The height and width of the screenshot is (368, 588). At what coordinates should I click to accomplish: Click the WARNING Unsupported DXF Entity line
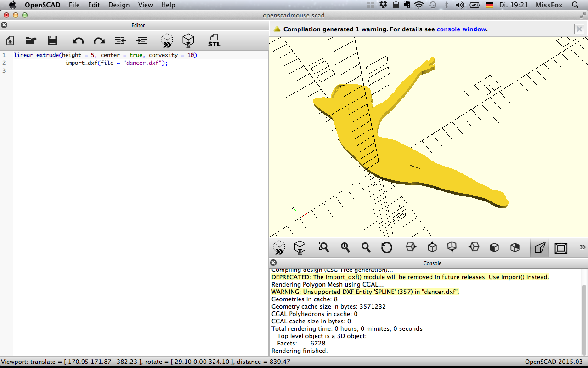[365, 292]
